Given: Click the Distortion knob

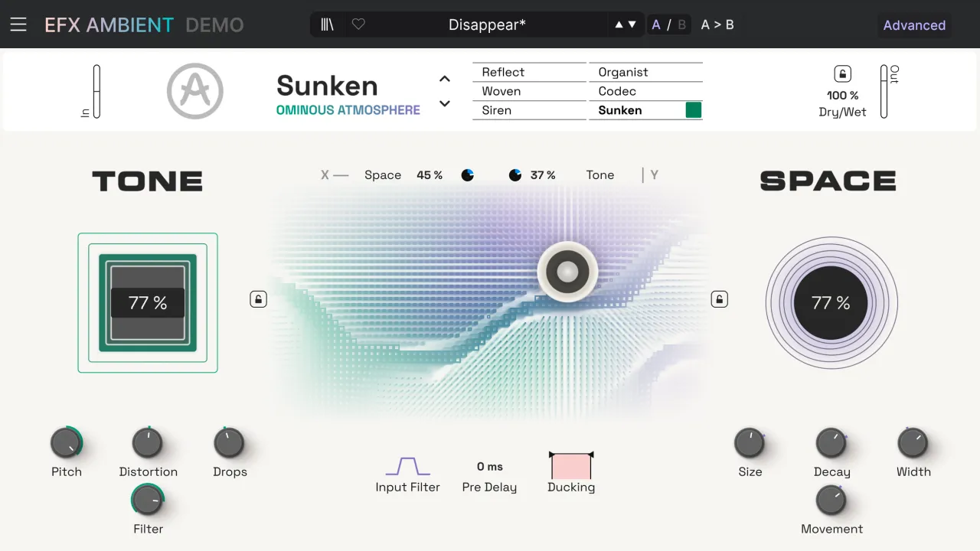Looking at the screenshot, I should pyautogui.click(x=147, y=443).
